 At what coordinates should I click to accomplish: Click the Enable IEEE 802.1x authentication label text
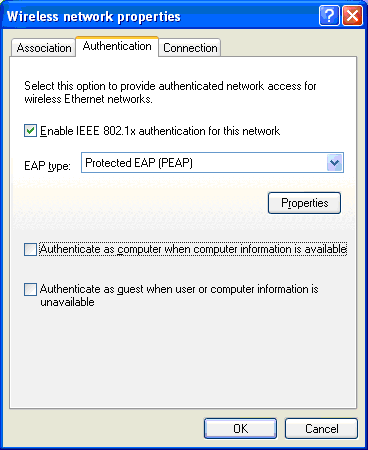pyautogui.click(x=160, y=131)
